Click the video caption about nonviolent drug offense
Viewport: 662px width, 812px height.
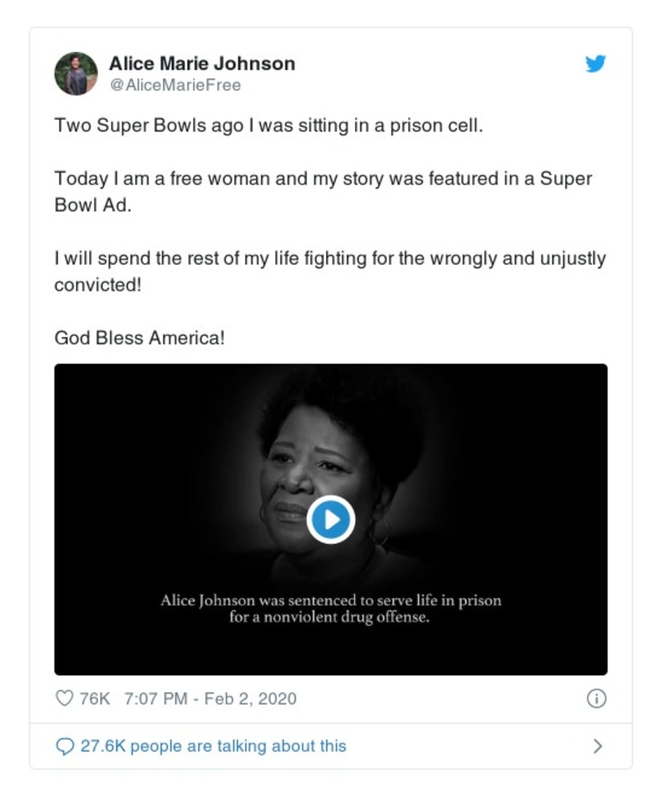[330, 609]
